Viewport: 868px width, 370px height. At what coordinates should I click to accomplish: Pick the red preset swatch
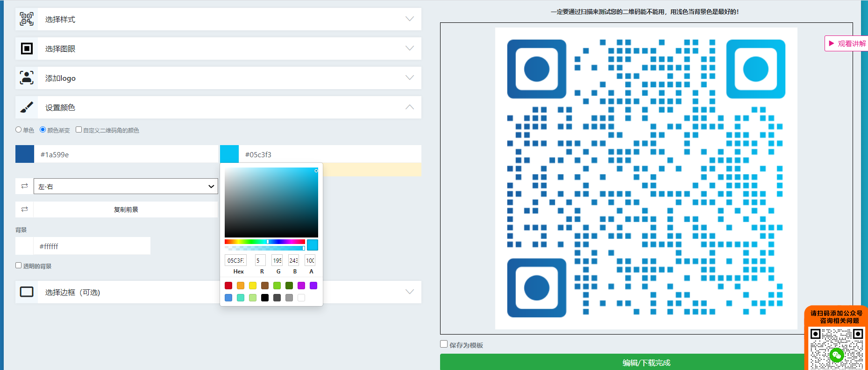(x=228, y=286)
